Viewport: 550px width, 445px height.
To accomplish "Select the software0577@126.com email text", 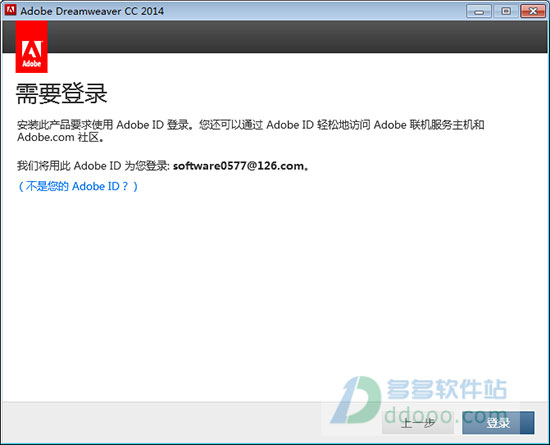I will pos(238,166).
